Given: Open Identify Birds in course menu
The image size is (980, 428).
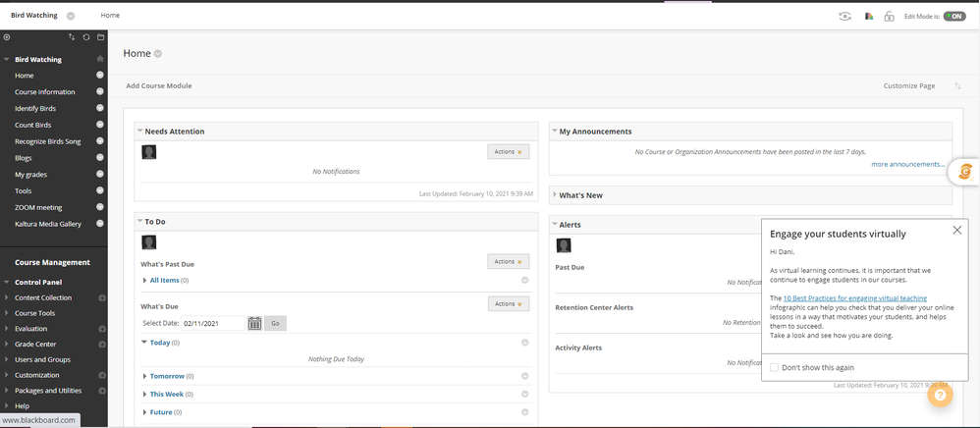Looking at the screenshot, I should (x=35, y=108).
